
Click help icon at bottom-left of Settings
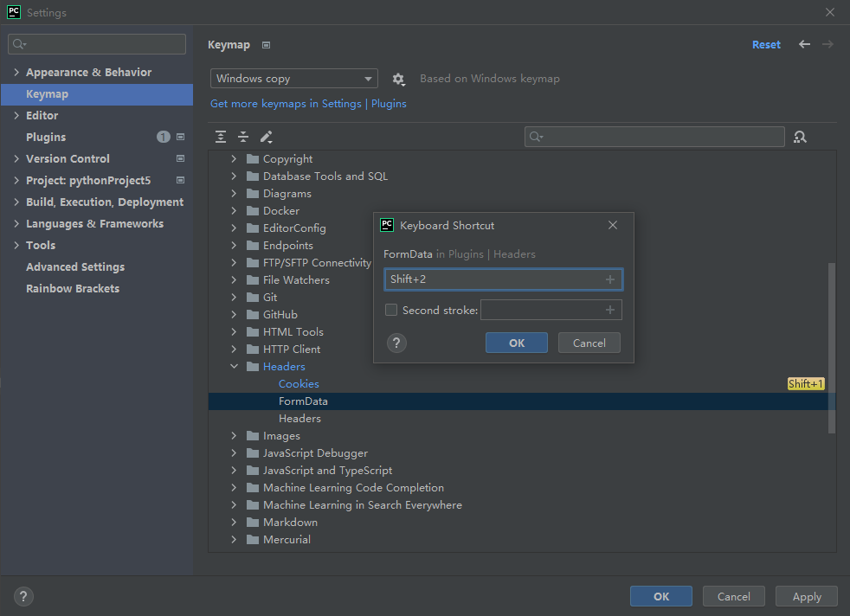pos(24,596)
